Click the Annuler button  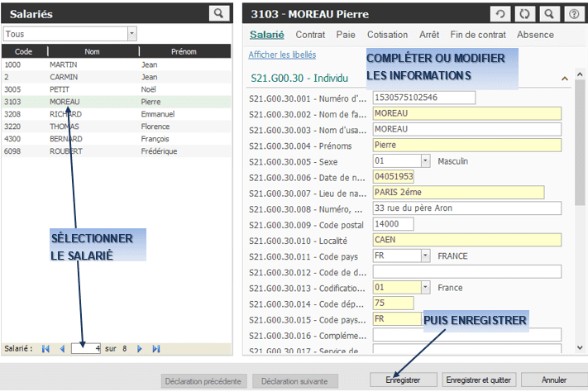553,380
